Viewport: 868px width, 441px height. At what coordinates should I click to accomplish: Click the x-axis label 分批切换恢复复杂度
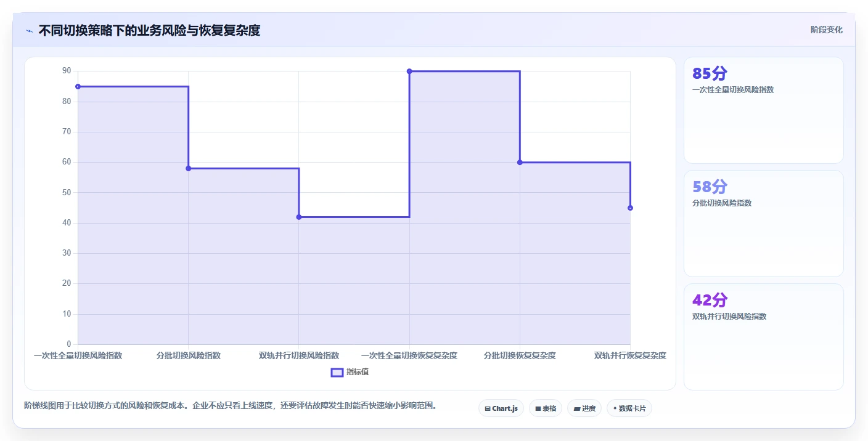[520, 355]
